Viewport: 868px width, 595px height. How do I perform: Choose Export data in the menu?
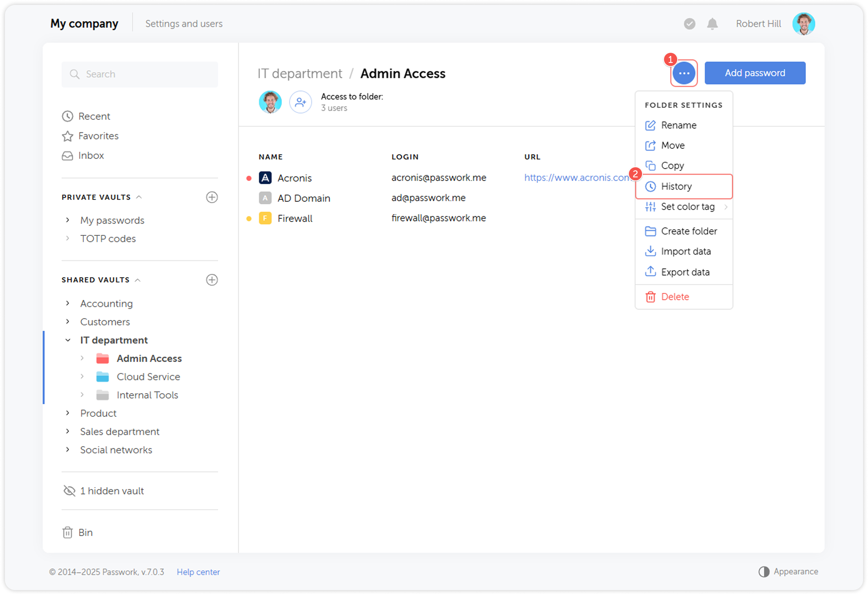click(x=685, y=272)
